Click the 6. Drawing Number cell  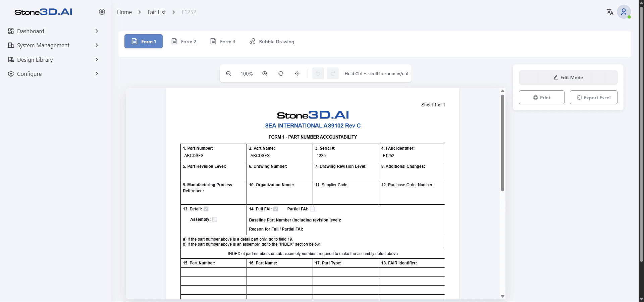click(x=280, y=171)
